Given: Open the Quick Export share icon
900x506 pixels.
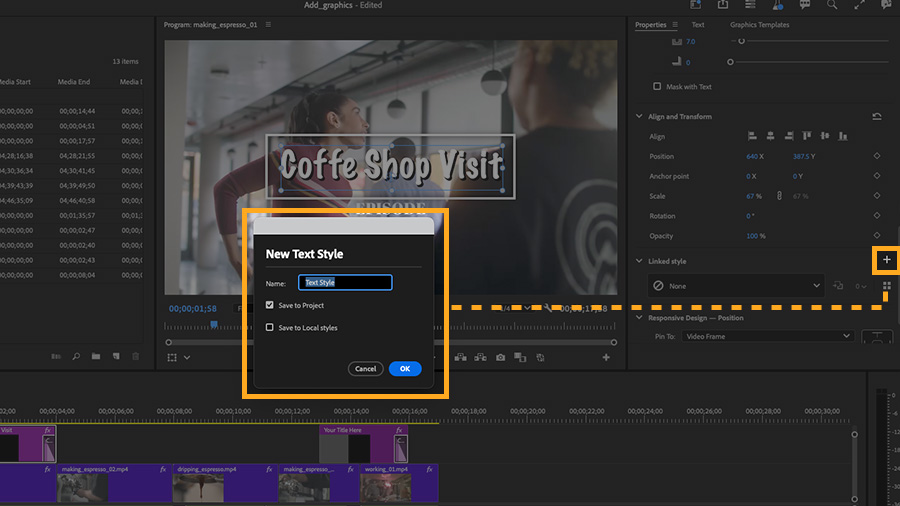Looking at the screenshot, I should click(x=723, y=5).
